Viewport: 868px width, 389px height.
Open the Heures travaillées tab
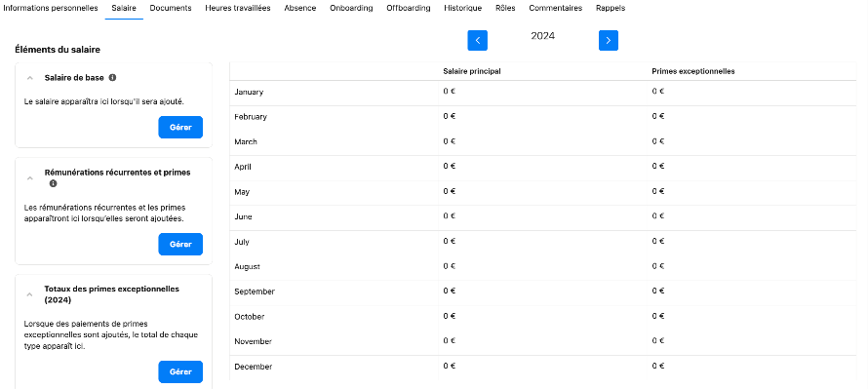pyautogui.click(x=238, y=9)
